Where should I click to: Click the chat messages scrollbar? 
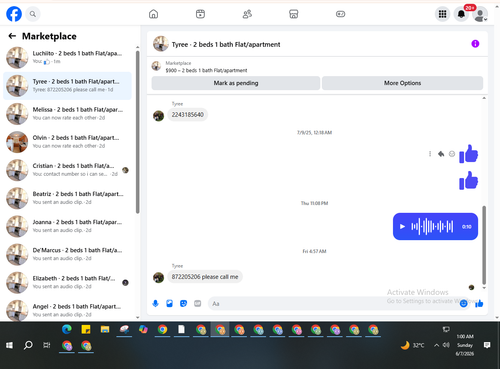click(x=484, y=245)
